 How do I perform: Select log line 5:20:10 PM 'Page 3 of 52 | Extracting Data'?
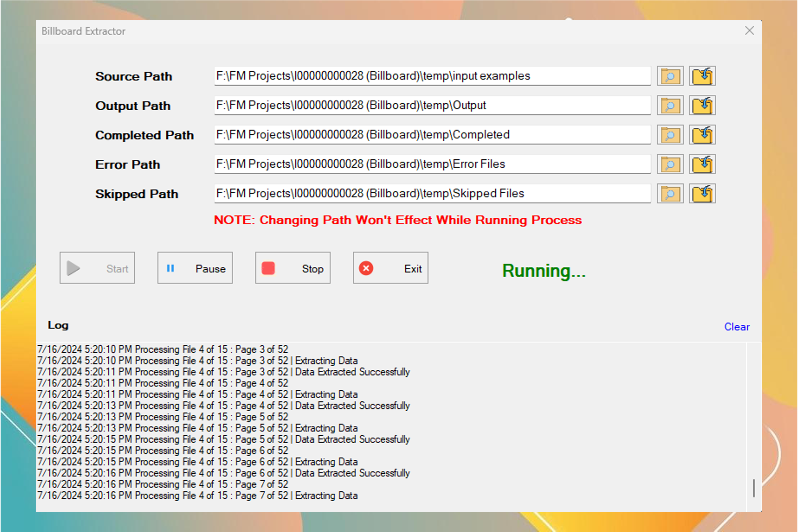197,361
